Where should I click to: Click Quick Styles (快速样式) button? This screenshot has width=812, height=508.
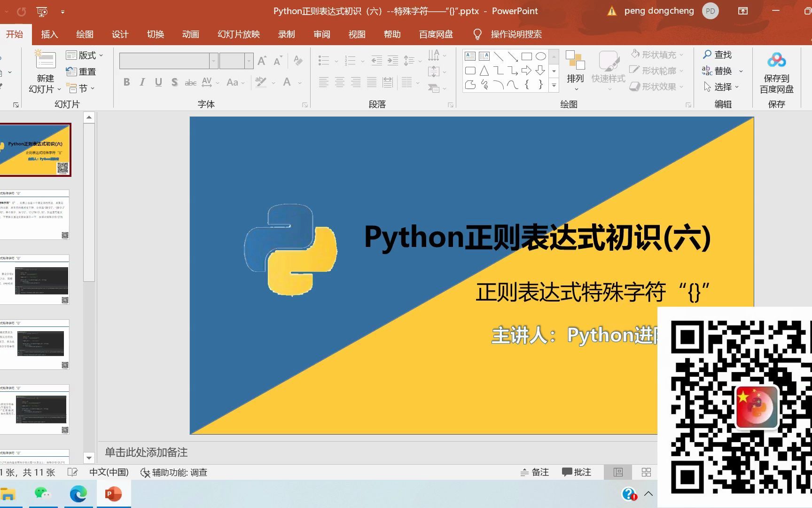[x=608, y=71]
